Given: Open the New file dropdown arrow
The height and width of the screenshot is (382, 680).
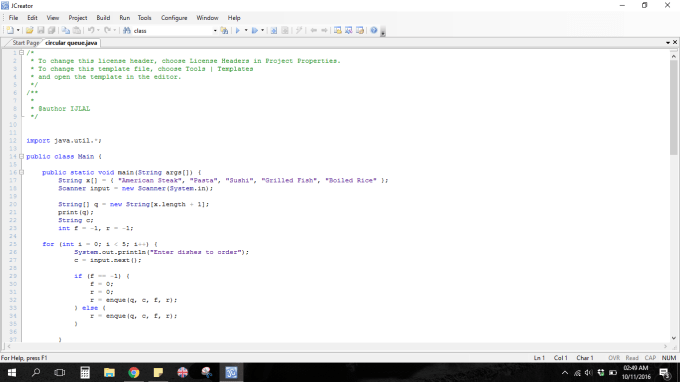Looking at the screenshot, I should 18,30.
